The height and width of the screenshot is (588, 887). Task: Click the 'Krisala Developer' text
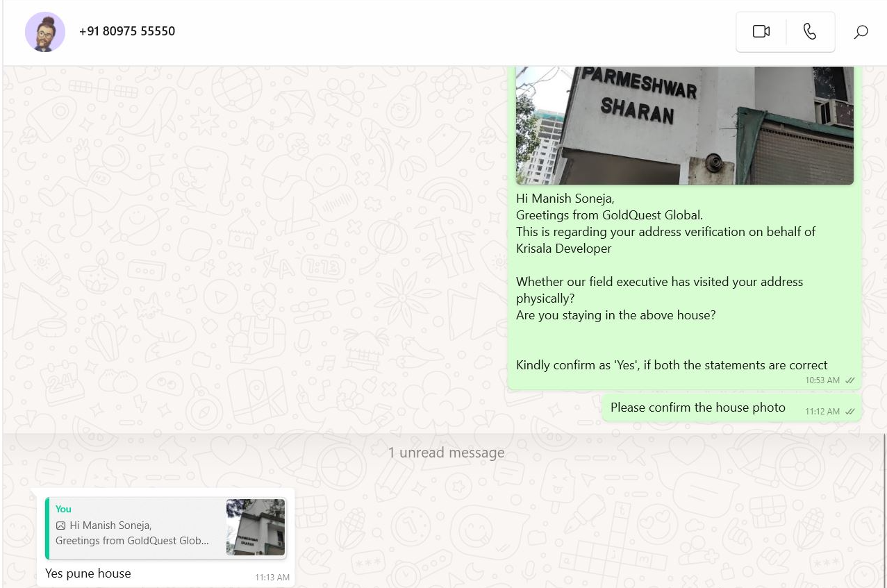click(564, 249)
